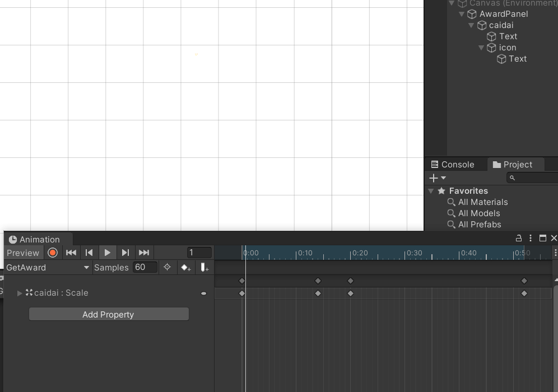Collapse icon object in hierarchy

[x=481, y=48]
